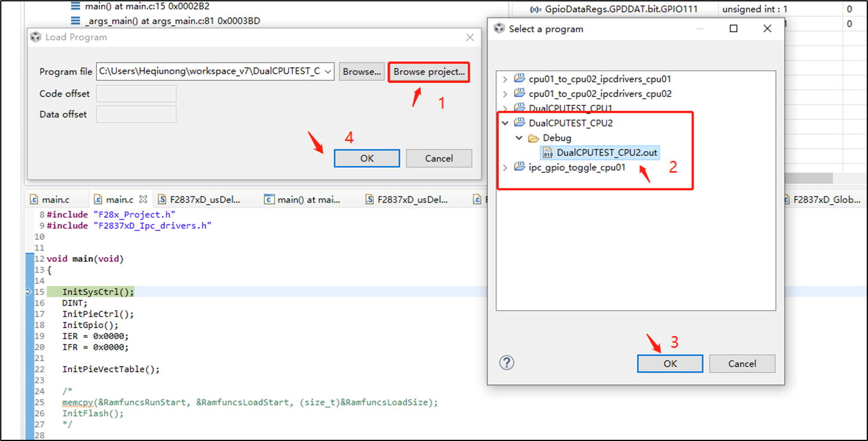The width and height of the screenshot is (868, 441).
Task: Click the Browse... button in Load Program
Action: coord(362,72)
